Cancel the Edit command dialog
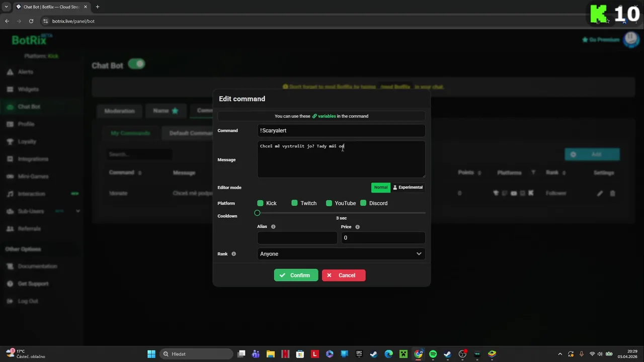 [344, 276]
